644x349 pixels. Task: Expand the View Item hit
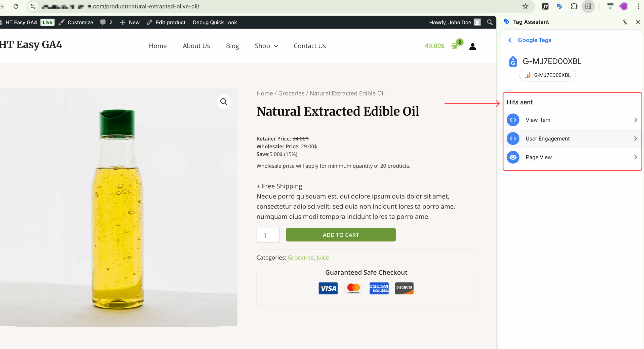572,120
